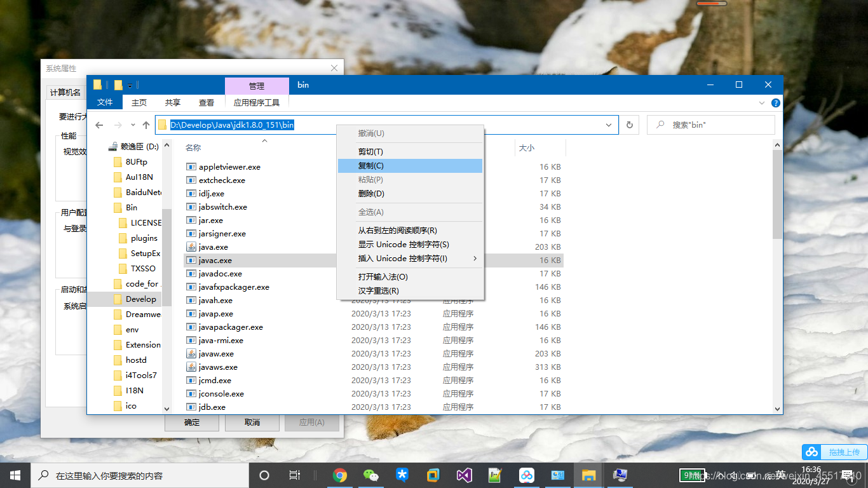Open the Develop folder in tree

[140, 299]
